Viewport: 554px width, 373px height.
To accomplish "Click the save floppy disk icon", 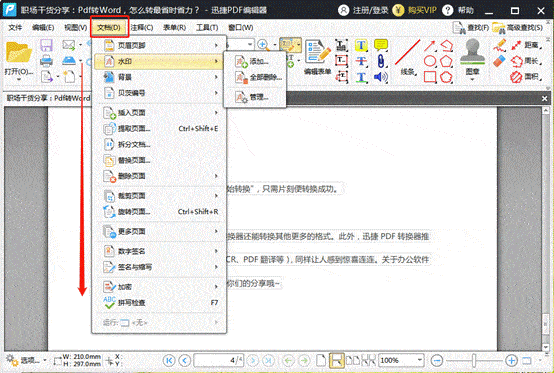I will (46, 45).
